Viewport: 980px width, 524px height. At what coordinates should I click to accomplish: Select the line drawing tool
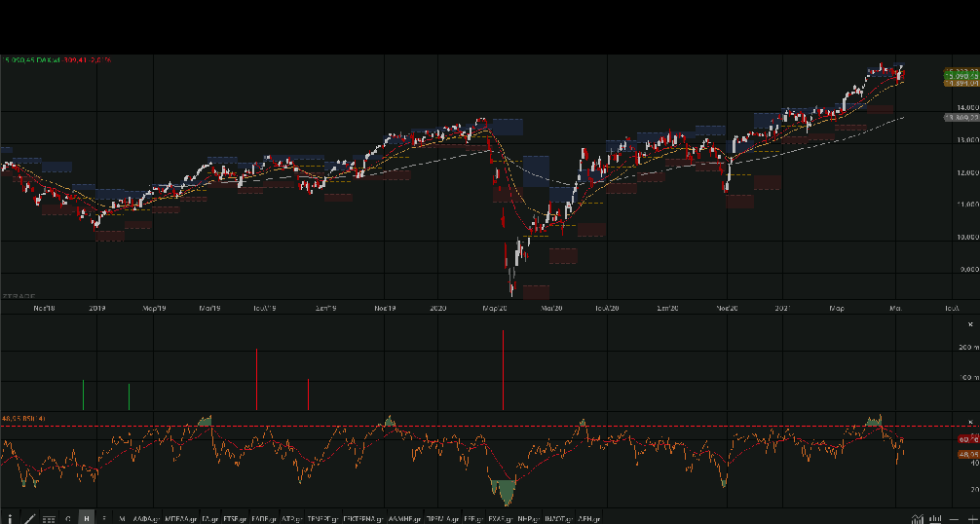(x=29, y=518)
